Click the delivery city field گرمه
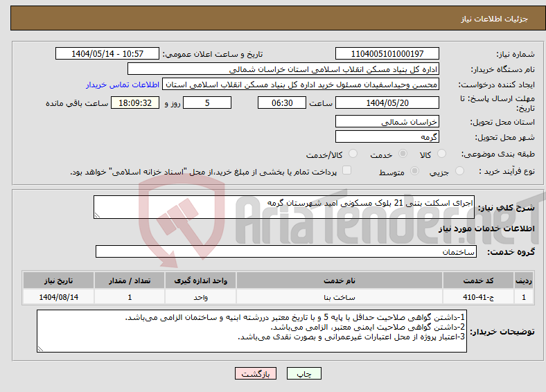Screen dimensions: 546x392 pyautogui.click(x=387, y=136)
